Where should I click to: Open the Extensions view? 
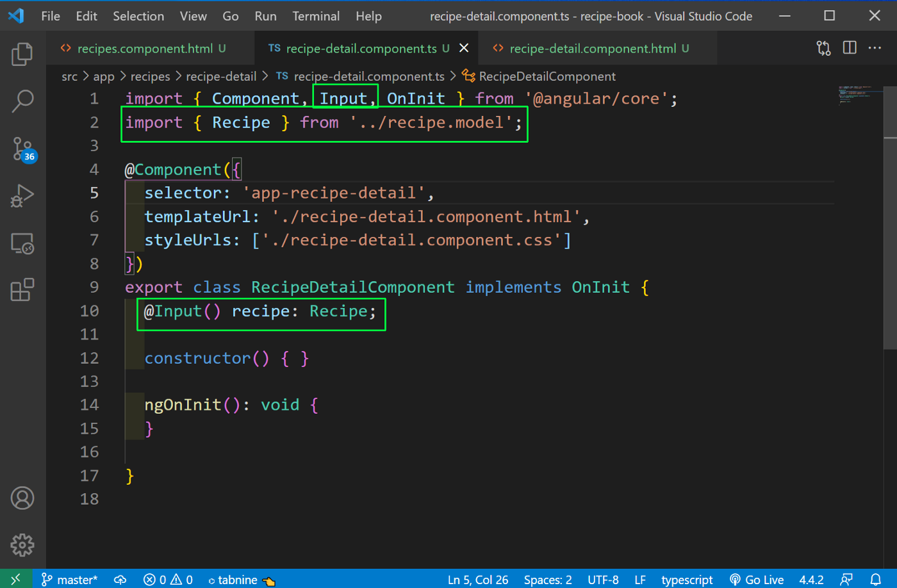22,290
